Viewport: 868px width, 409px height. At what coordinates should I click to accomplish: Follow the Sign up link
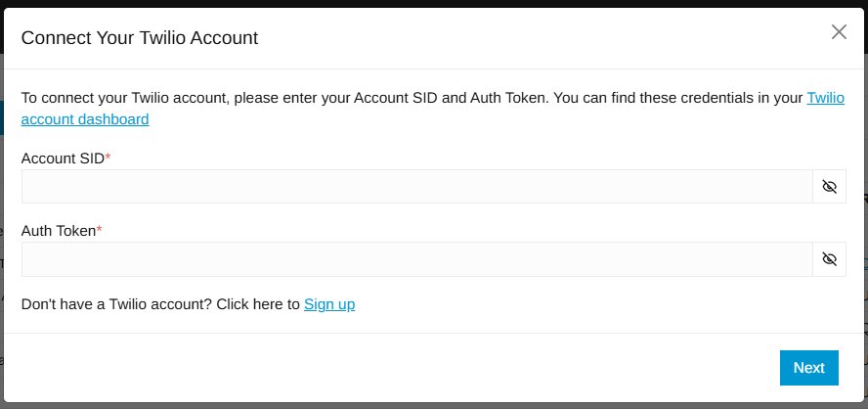(329, 304)
